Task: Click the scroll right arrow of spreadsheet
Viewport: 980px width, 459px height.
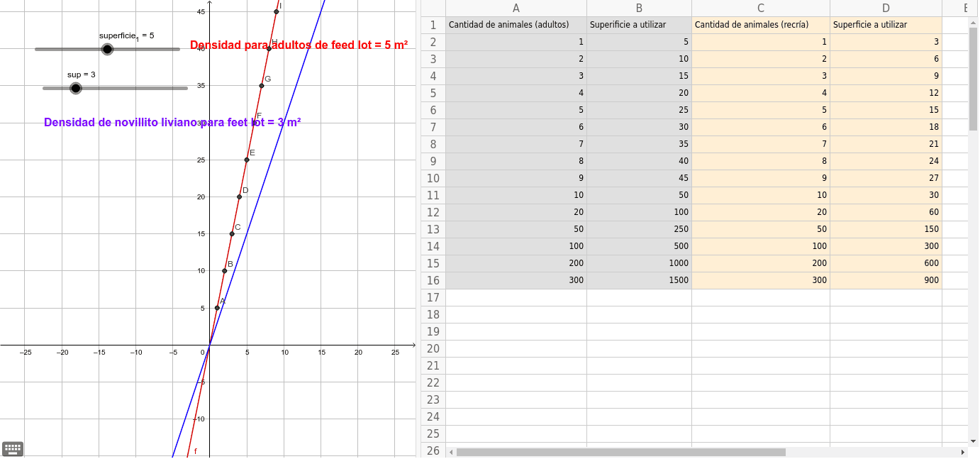Action: 962,452
